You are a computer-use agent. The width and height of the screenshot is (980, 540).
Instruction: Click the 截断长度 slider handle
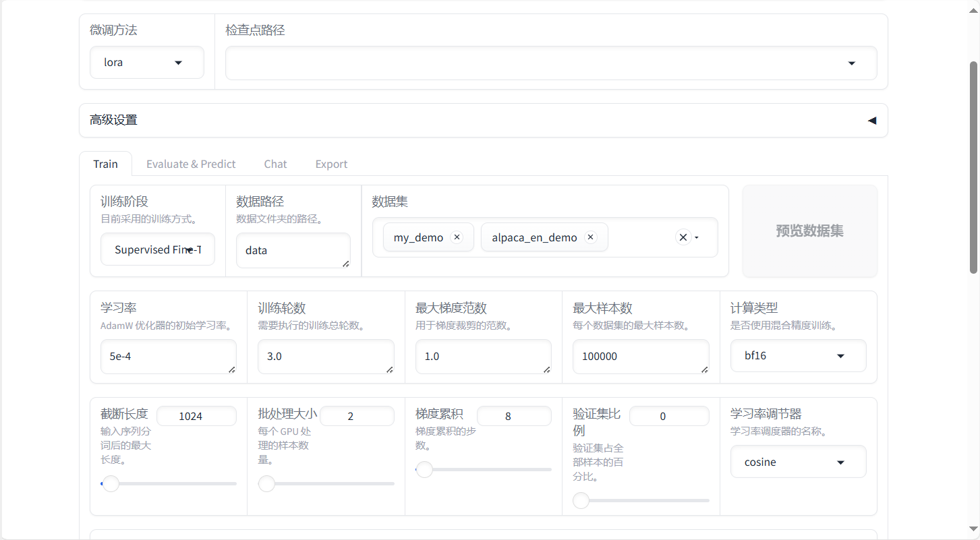pos(111,484)
